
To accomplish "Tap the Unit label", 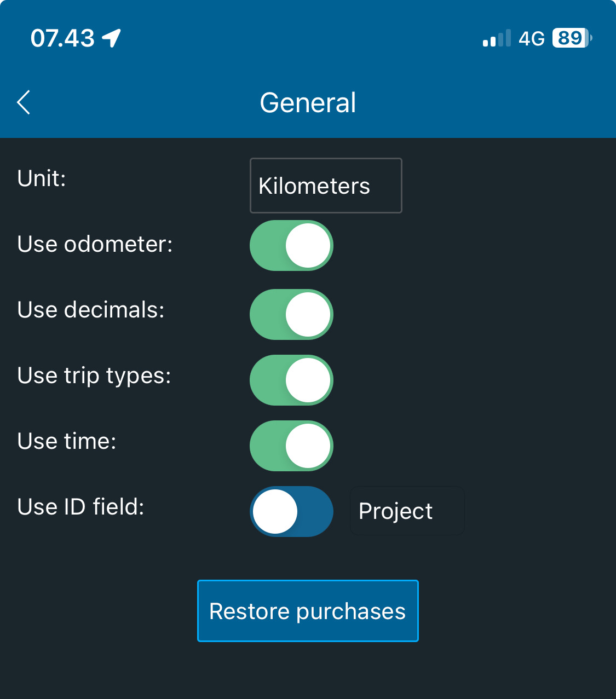I will point(42,178).
